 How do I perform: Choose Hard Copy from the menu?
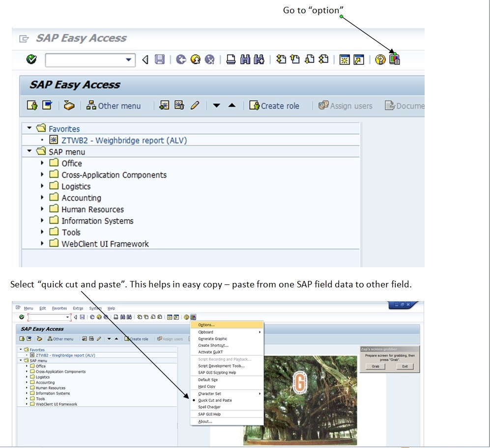point(227,387)
